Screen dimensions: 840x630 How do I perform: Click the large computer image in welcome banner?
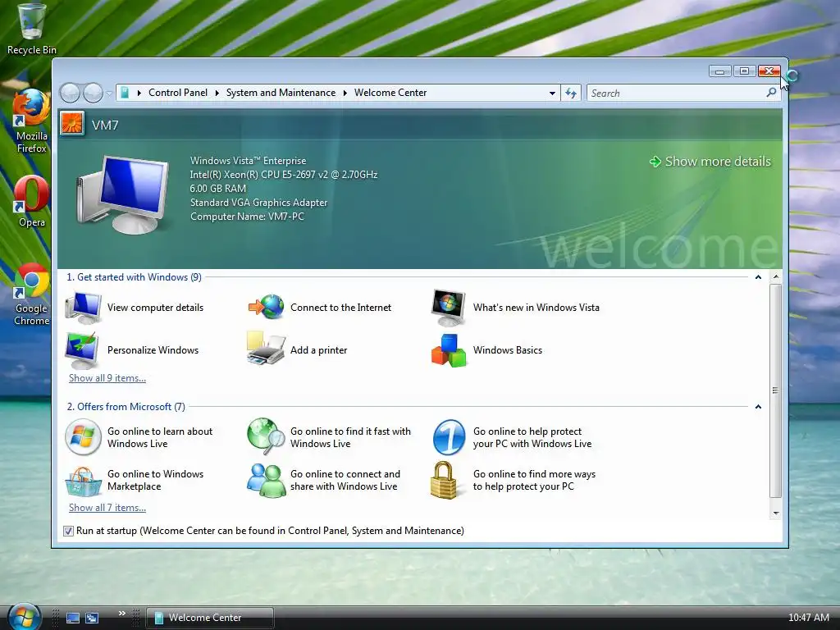(x=123, y=194)
